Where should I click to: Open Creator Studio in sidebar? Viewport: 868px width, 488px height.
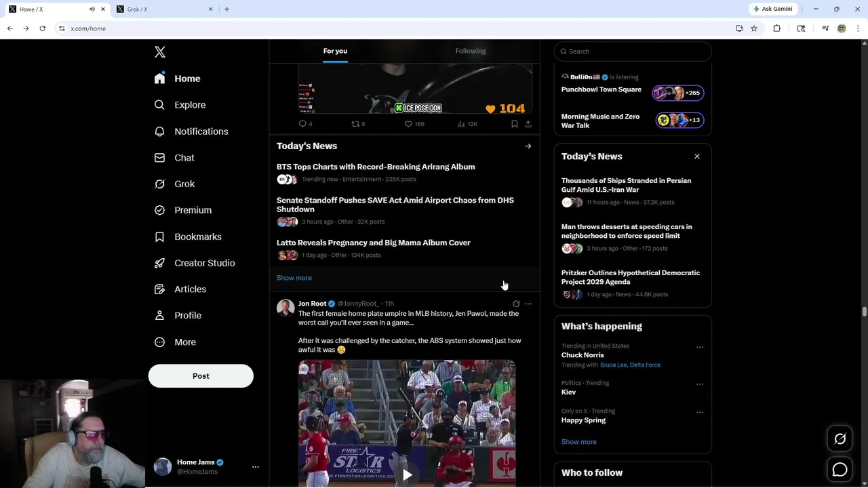pos(195,263)
